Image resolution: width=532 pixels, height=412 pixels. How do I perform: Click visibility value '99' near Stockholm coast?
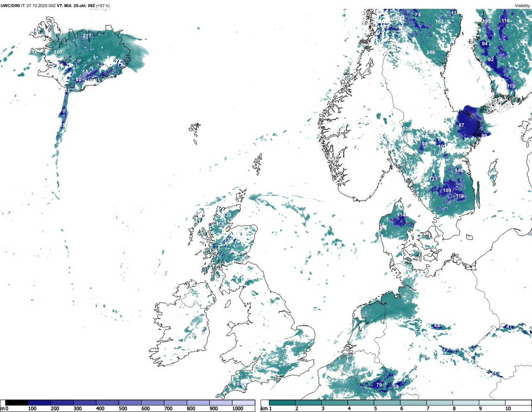point(484,136)
